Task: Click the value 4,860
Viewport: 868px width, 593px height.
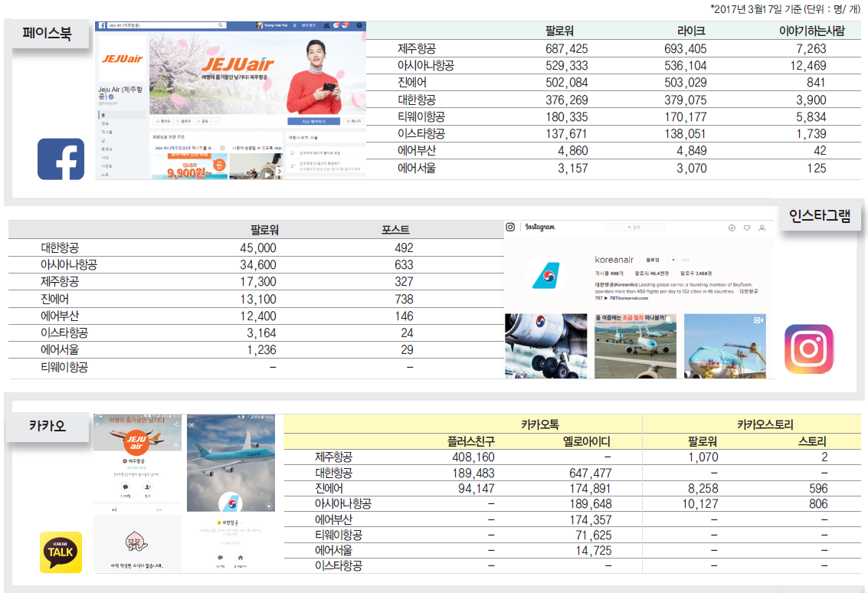Action: point(573,151)
